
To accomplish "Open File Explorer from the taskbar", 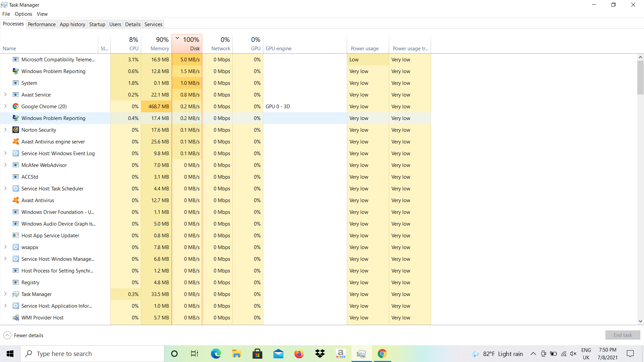I will pyautogui.click(x=236, y=354).
